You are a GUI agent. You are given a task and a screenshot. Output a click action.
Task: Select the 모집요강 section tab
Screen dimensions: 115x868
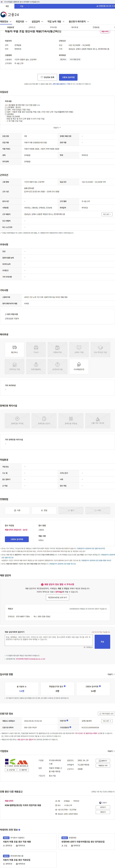[x=11, y=27]
